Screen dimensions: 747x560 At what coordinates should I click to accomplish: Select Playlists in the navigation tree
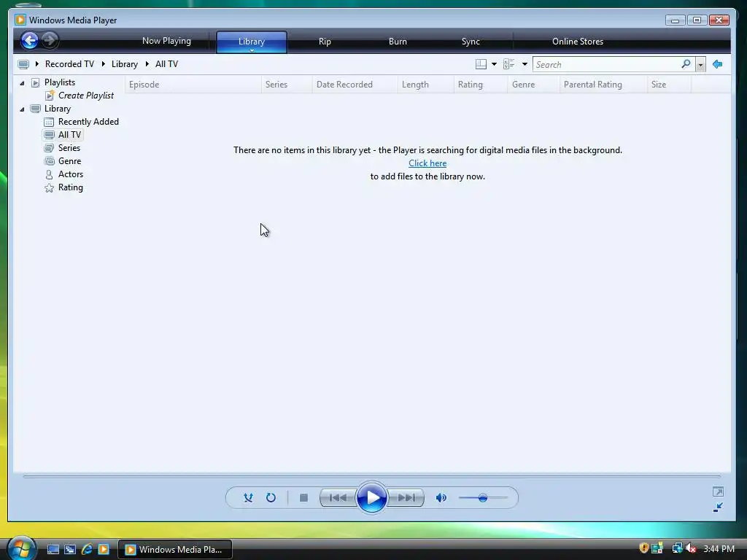click(60, 82)
